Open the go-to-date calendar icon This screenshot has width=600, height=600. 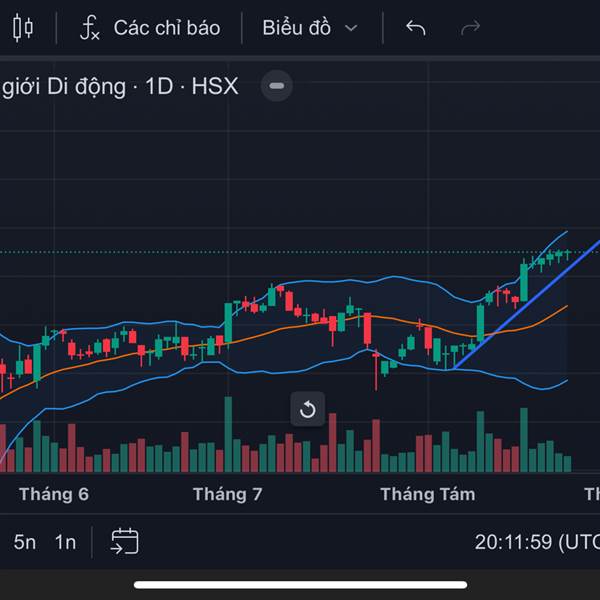pos(125,541)
